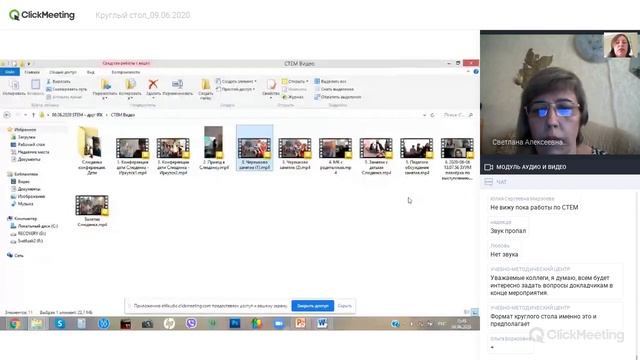Select Рабочий стол in the navigation pane
This screenshot has width=640, height=360.
tap(28, 144)
